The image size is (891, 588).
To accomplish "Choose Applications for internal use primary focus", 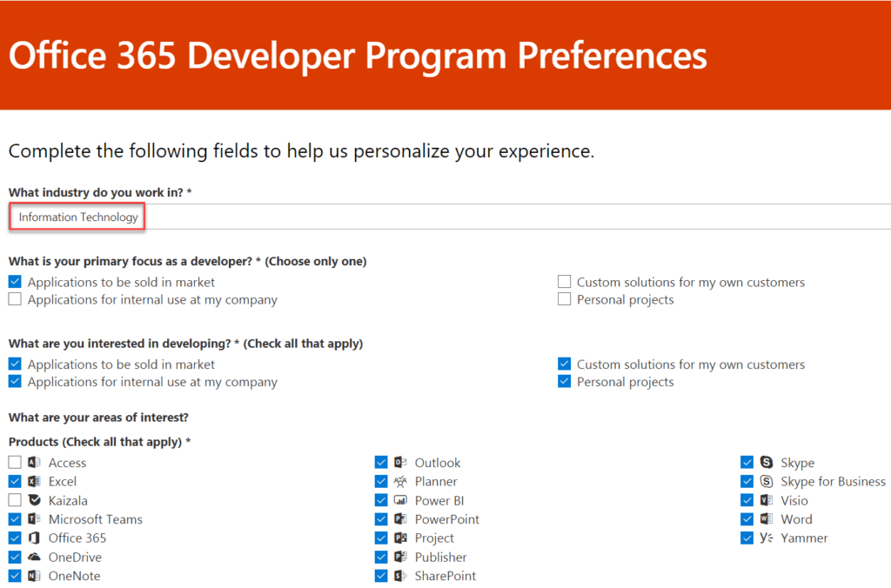I will coord(15,299).
